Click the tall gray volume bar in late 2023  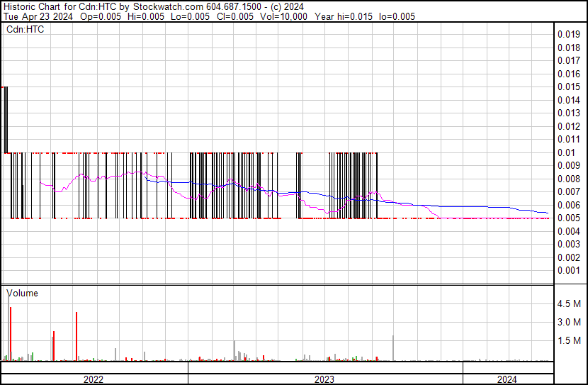(x=392, y=347)
